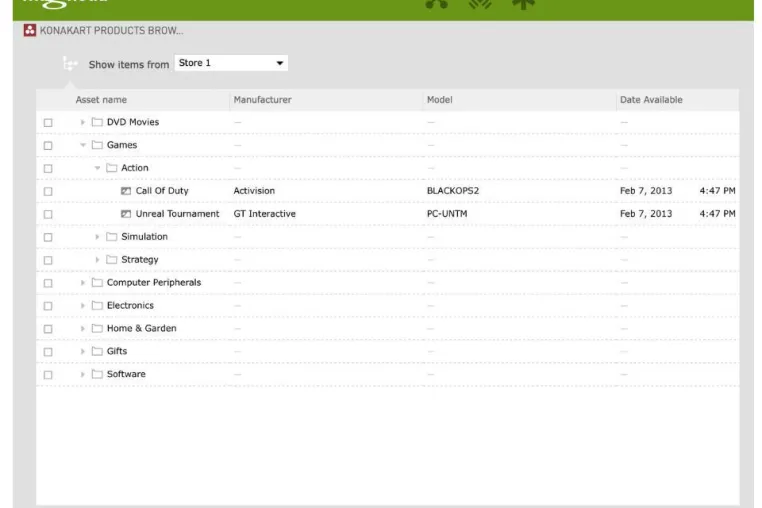Tick the Games row checkbox
This screenshot has height=508, width=762.
pyautogui.click(x=48, y=145)
